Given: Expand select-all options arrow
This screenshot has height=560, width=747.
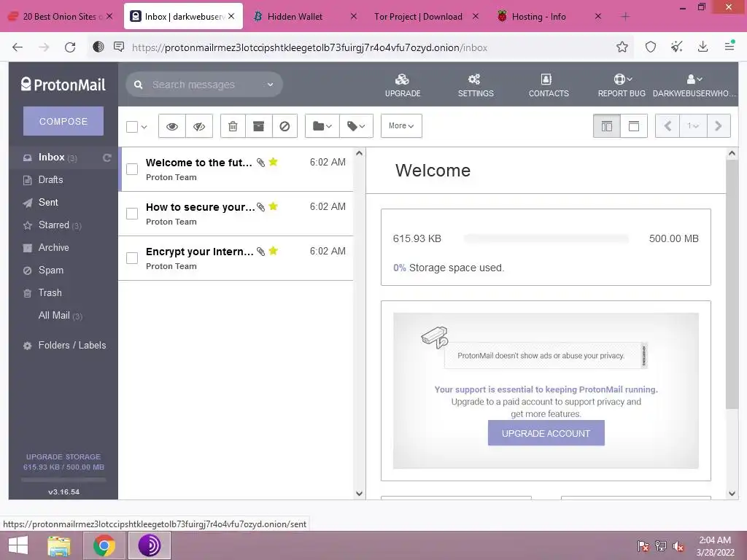Looking at the screenshot, I should (x=144, y=127).
